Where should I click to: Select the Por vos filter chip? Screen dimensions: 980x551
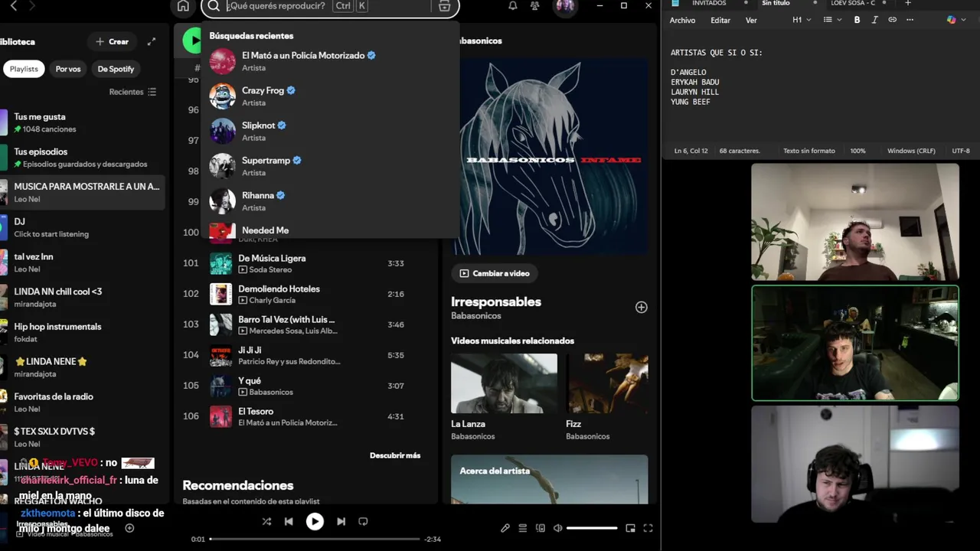tap(68, 69)
